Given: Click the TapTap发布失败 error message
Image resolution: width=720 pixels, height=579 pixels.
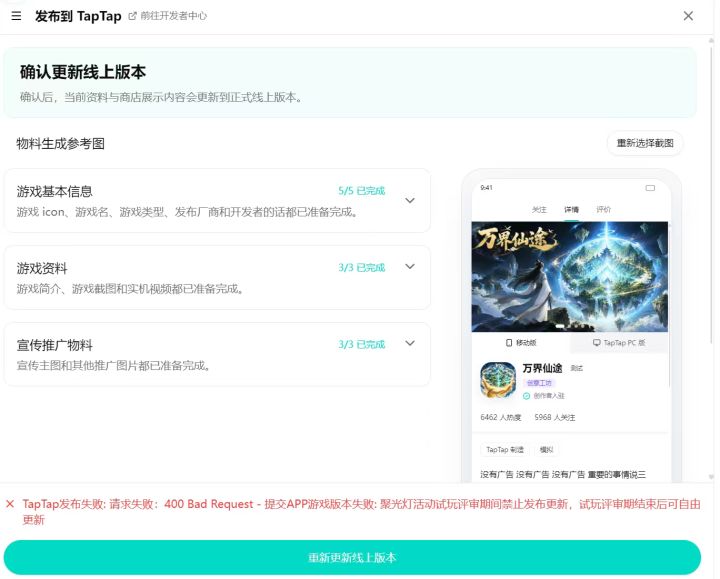Looking at the screenshot, I should click(361, 512).
